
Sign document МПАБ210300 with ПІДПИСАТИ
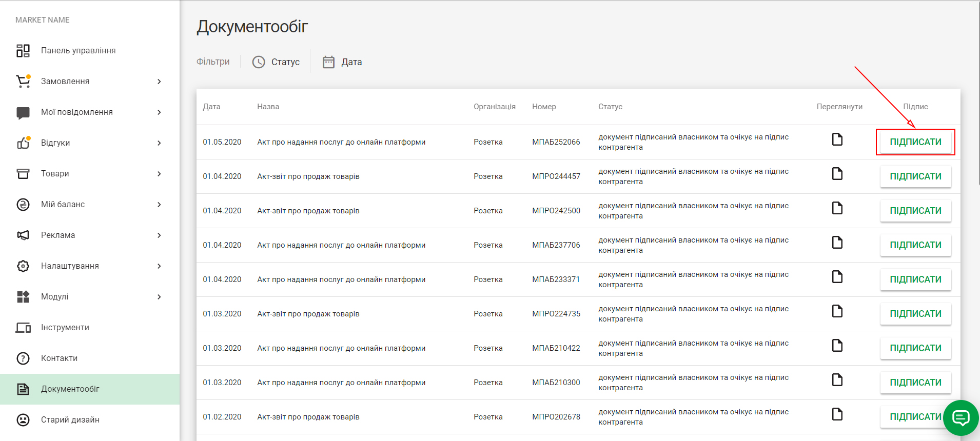915,383
